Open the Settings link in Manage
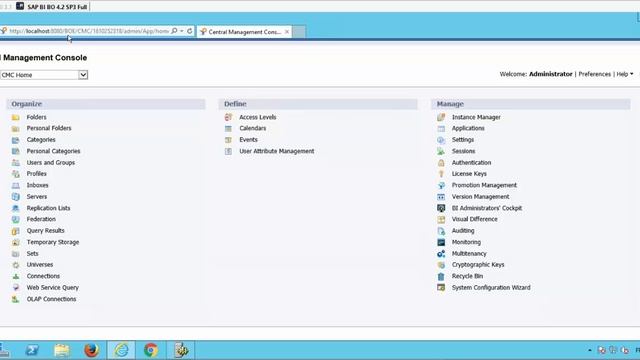Screen dimensions: 640x360 point(463,140)
